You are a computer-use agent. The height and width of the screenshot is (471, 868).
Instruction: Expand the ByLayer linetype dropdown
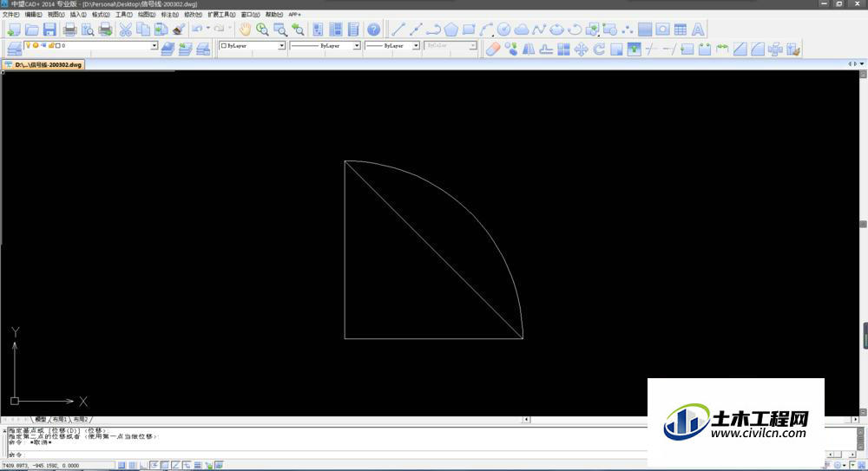click(357, 45)
